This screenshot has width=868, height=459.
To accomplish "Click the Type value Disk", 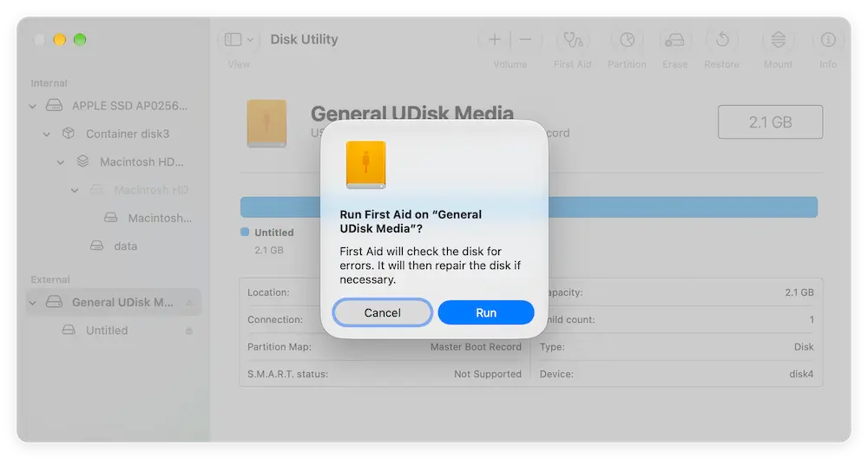I will tap(804, 347).
